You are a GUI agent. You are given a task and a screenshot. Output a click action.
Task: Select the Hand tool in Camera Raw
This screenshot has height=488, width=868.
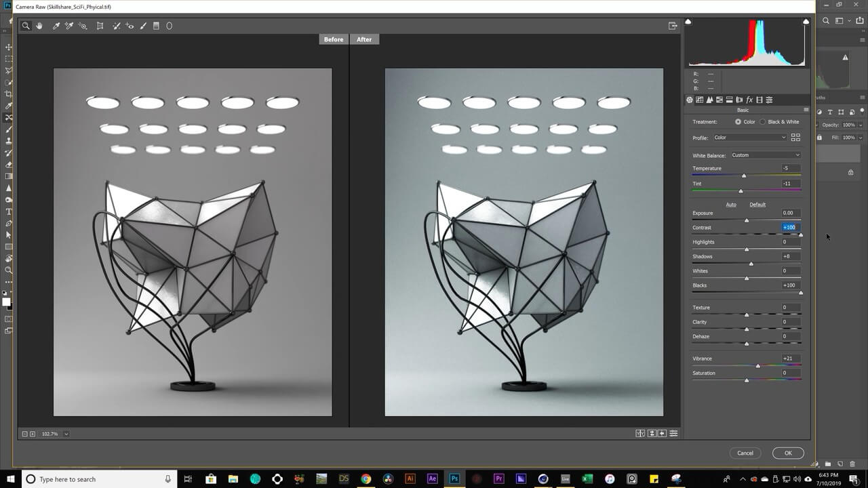pyautogui.click(x=39, y=26)
